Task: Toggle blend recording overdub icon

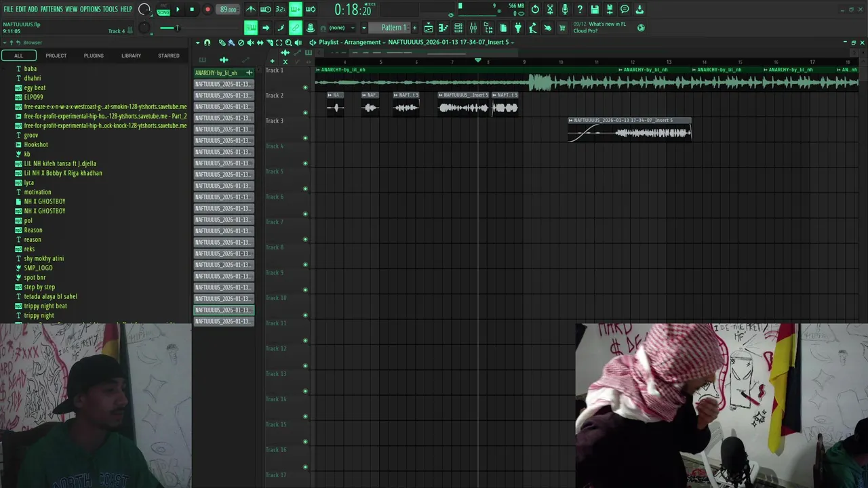Action: pos(296,9)
